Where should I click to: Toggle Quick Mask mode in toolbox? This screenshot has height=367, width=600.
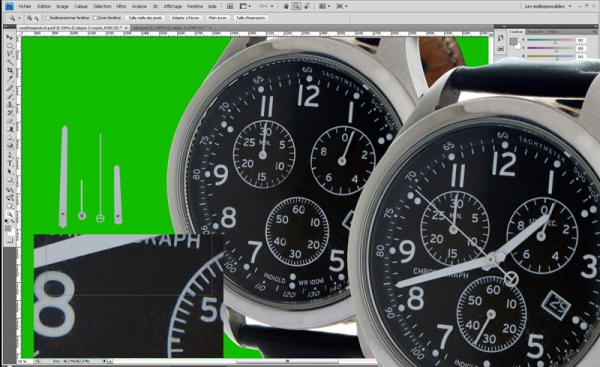(x=10, y=240)
